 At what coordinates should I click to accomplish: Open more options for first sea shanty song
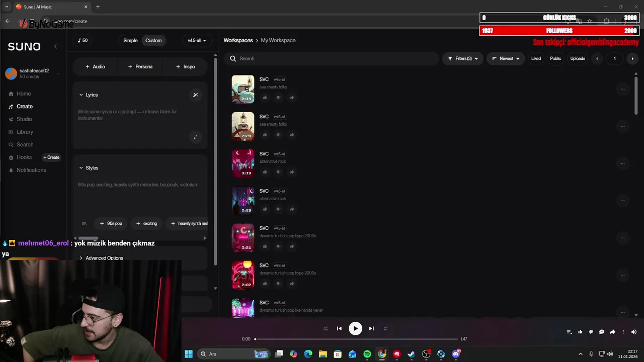pos(622,89)
